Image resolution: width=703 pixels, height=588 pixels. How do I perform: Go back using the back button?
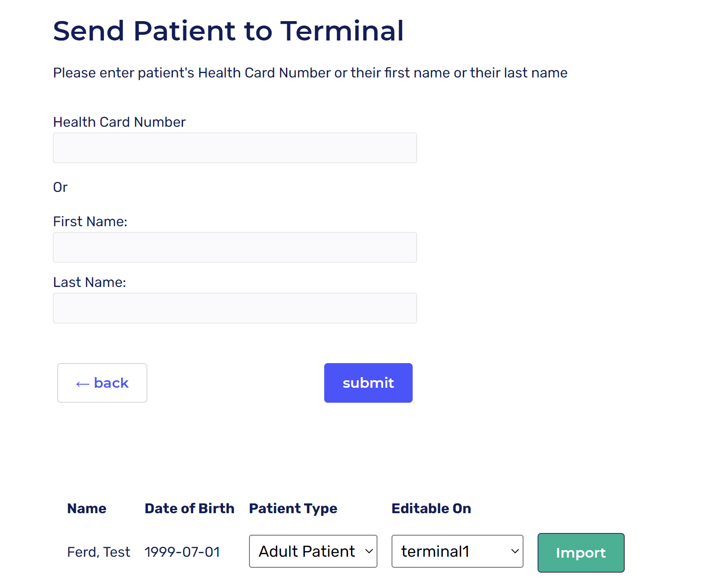click(x=102, y=383)
